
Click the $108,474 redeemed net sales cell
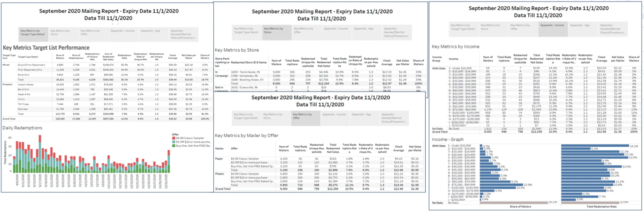coord(108,65)
